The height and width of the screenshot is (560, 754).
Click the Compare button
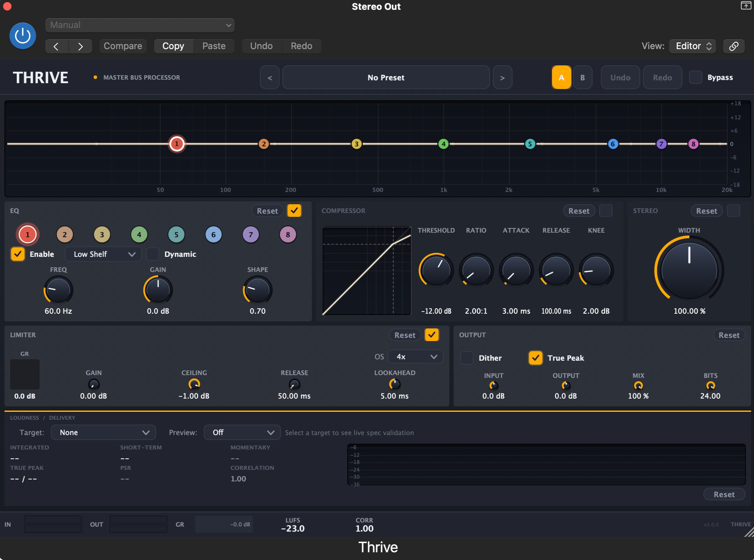[123, 46]
